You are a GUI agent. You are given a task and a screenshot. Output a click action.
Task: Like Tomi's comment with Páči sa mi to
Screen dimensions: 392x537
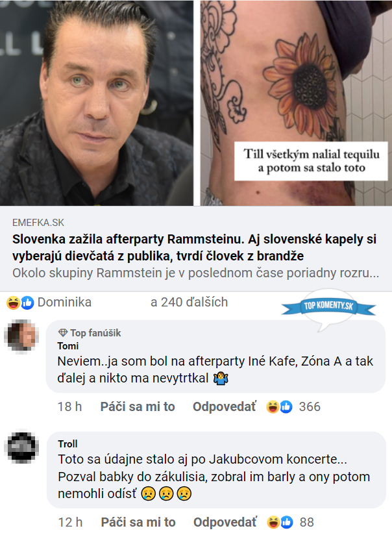click(138, 406)
